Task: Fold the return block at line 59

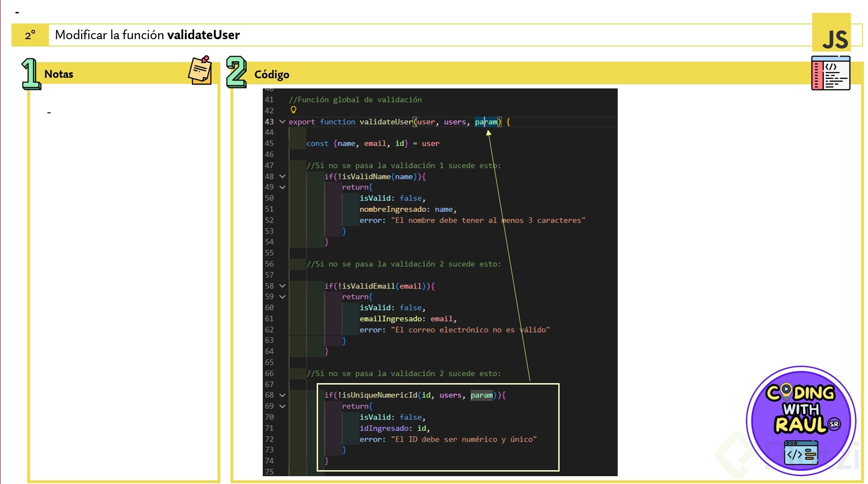Action: [282, 297]
